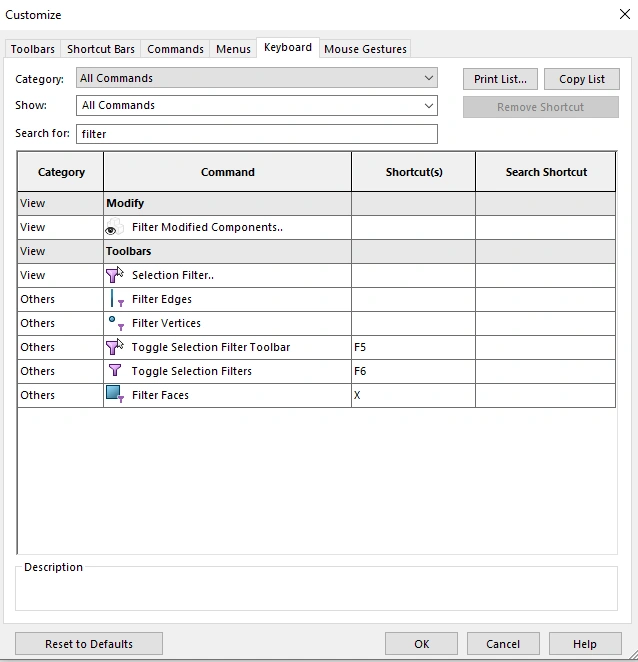Viewport: 638px width, 662px height.
Task: Click the Shortcut(s) column header
Action: click(x=414, y=172)
